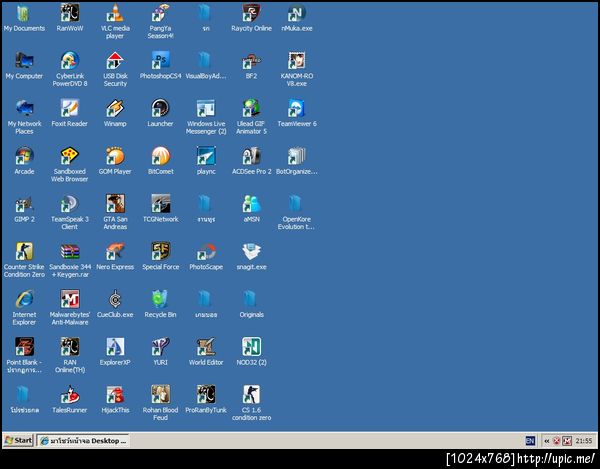Open the Recycle Bin
Image resolution: width=600 pixels, height=469 pixels.
click(160, 304)
